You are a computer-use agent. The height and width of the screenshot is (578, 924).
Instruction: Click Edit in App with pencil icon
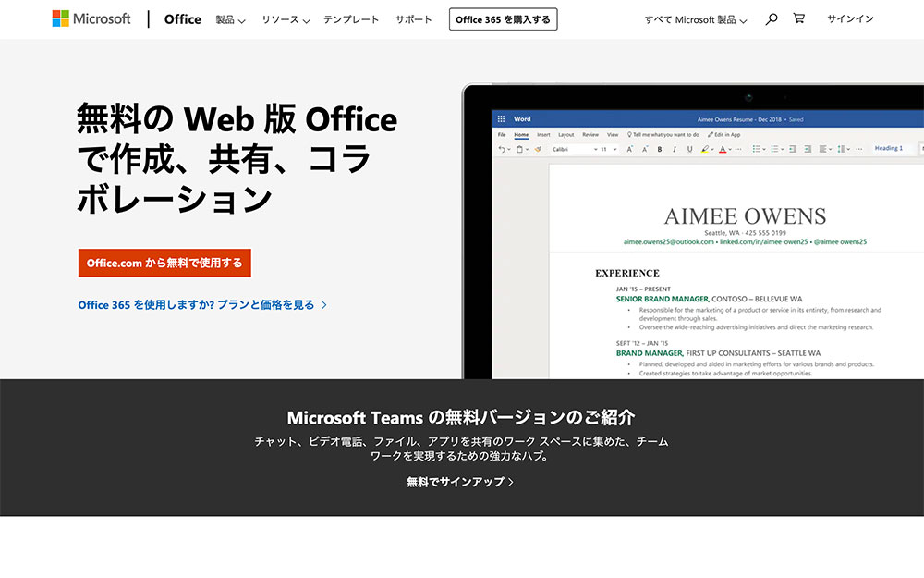click(x=724, y=134)
